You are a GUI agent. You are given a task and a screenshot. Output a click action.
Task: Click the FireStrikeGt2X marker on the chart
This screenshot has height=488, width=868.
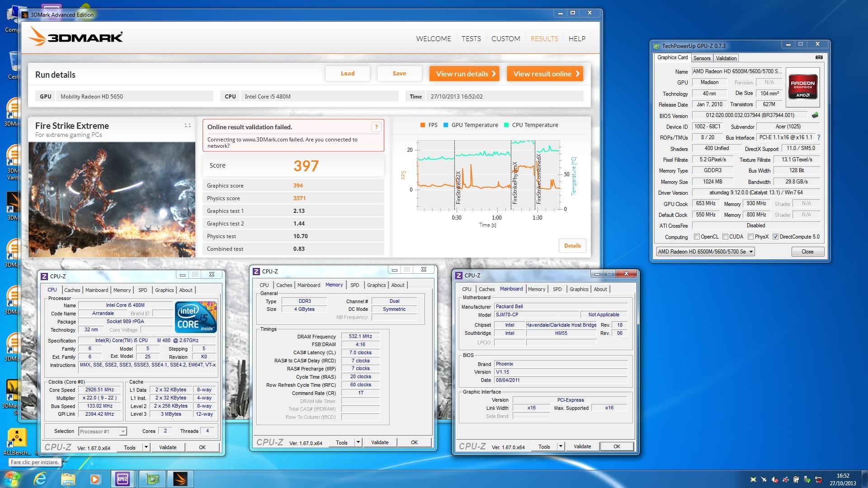point(458,188)
